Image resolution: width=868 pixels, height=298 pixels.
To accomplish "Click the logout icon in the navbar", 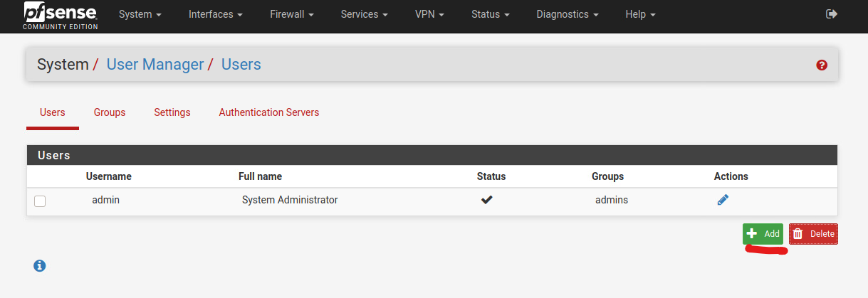I will pos(831,14).
